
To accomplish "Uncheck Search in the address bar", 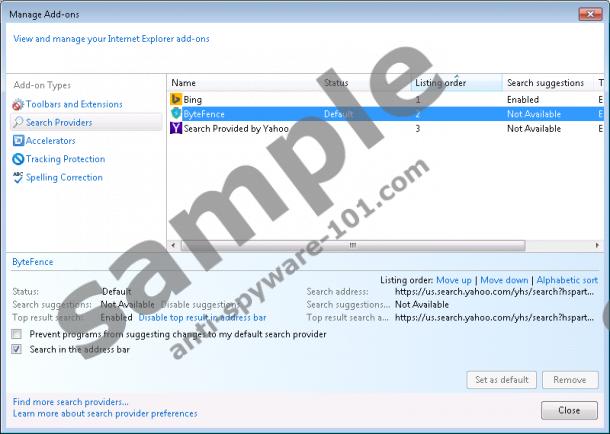I will click(x=17, y=349).
